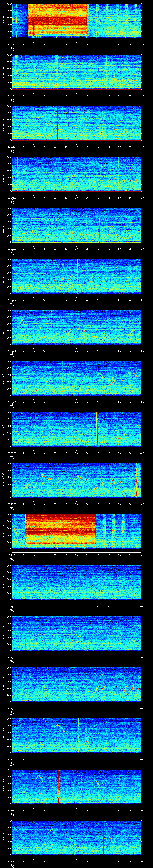Click the 18:00 end time label
This screenshot has width=153, height=868.
coord(141,861)
